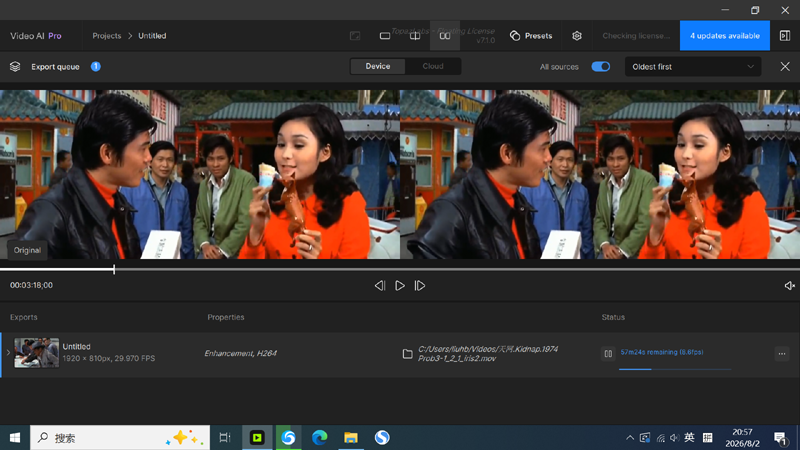Open the Oldest first sort dropdown

[693, 67]
